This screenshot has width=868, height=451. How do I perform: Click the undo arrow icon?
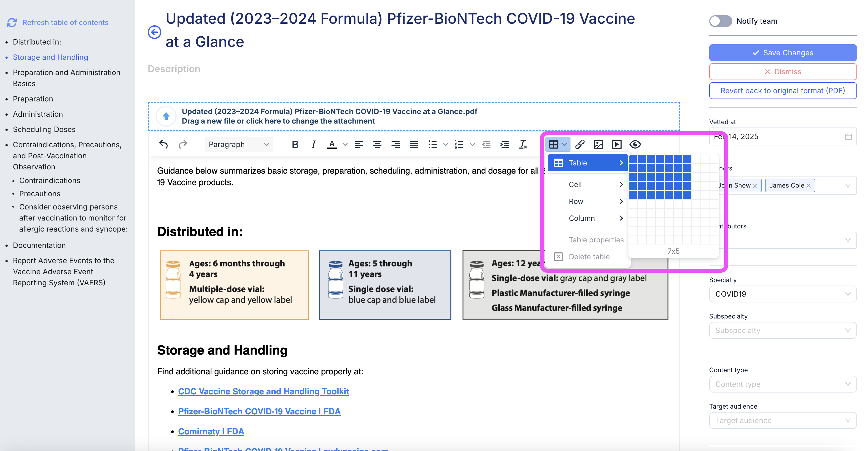[x=163, y=144]
